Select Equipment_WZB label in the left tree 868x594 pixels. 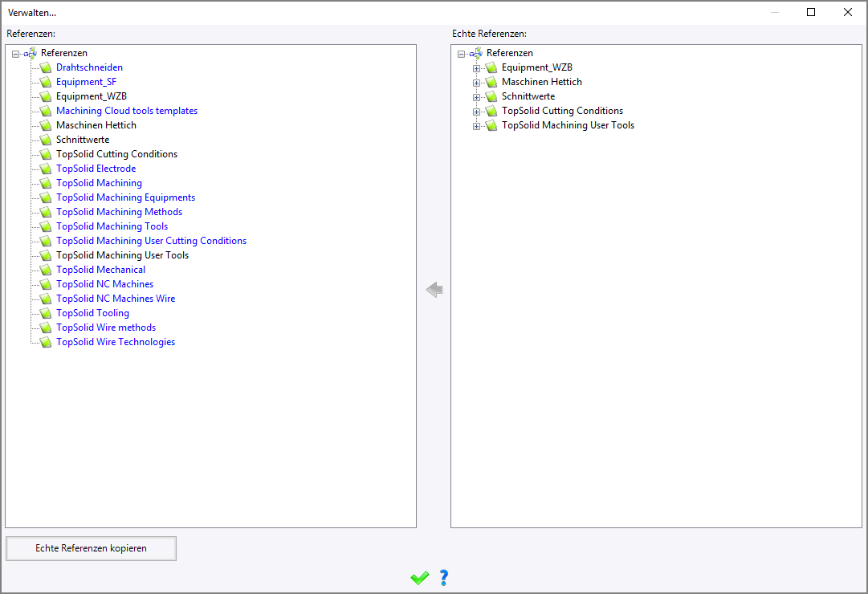tap(92, 96)
